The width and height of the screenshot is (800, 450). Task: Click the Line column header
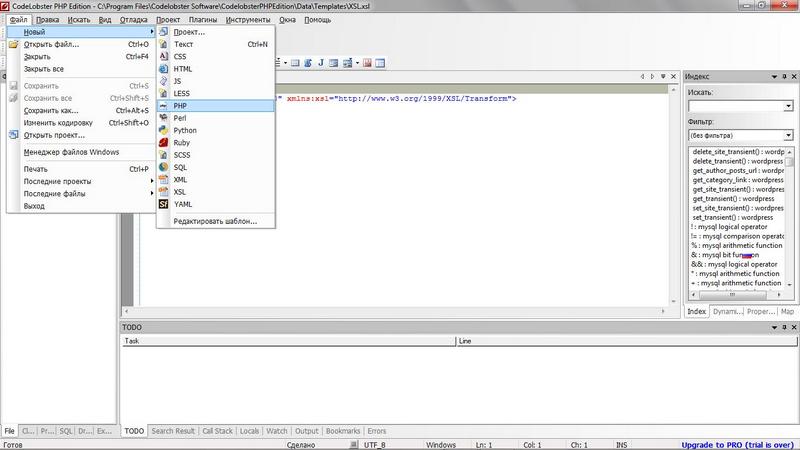626,341
